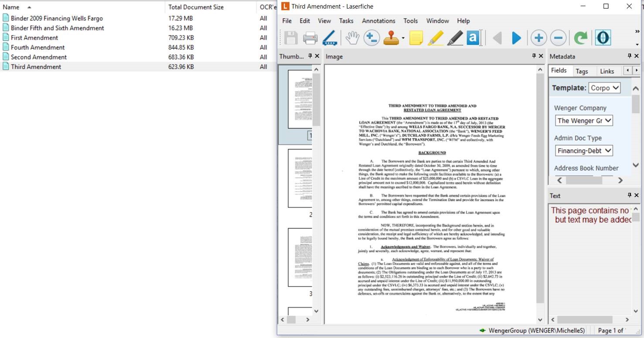Viewport: 644px width, 338px height.
Task: Maximize the Laserfiche Third Amendment window
Action: (x=606, y=6)
